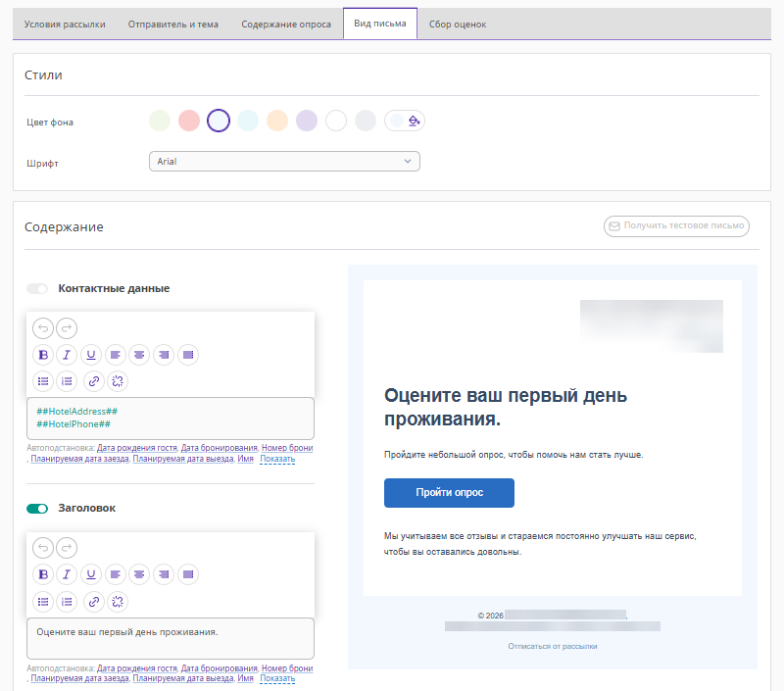Select the pink background color swatch
Viewport: 784px width, 691px height.
coord(189,121)
